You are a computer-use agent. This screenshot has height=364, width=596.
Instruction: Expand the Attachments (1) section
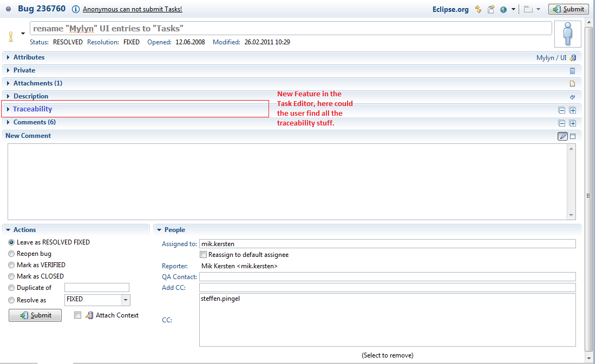[8, 83]
